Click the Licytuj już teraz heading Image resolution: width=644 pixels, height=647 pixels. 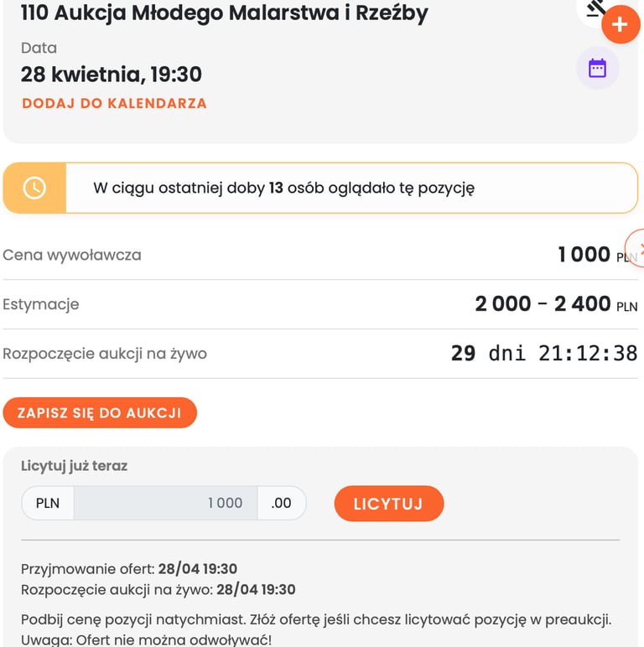click(74, 466)
